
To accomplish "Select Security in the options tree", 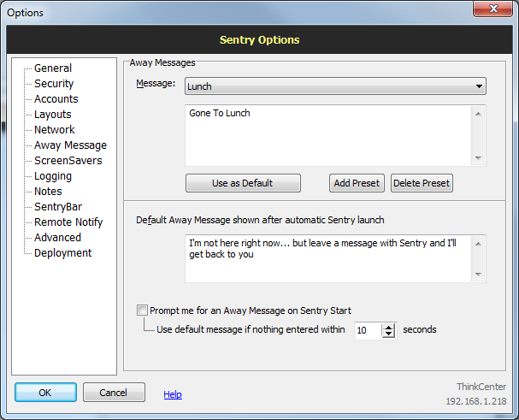I will point(54,84).
